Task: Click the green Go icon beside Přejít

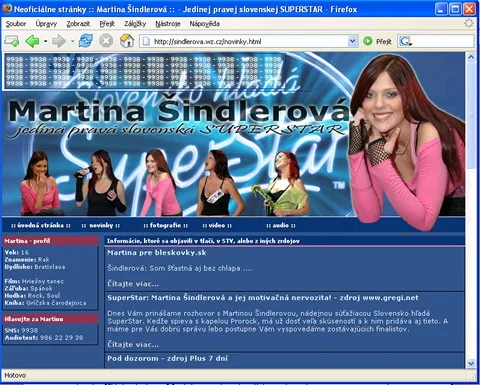Action: tap(368, 41)
